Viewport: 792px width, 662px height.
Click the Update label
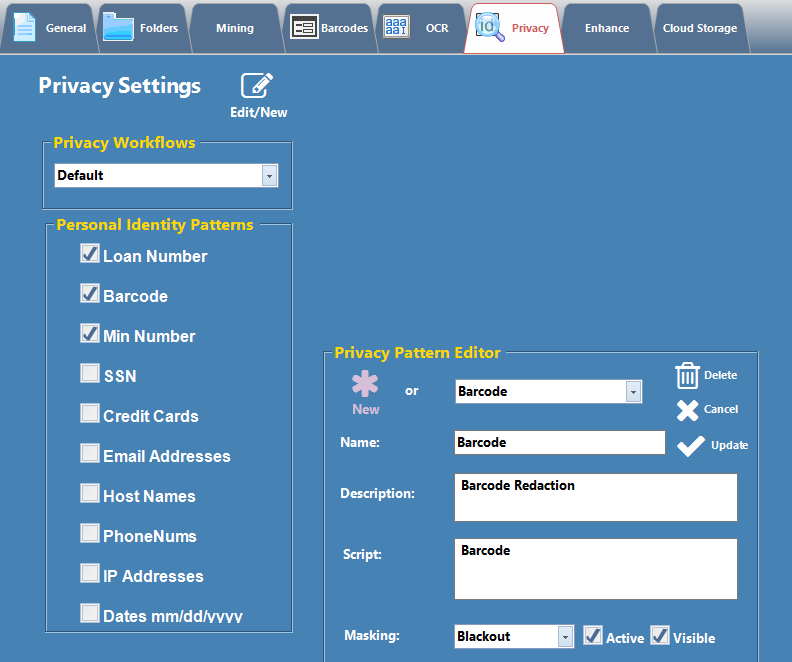(729, 445)
